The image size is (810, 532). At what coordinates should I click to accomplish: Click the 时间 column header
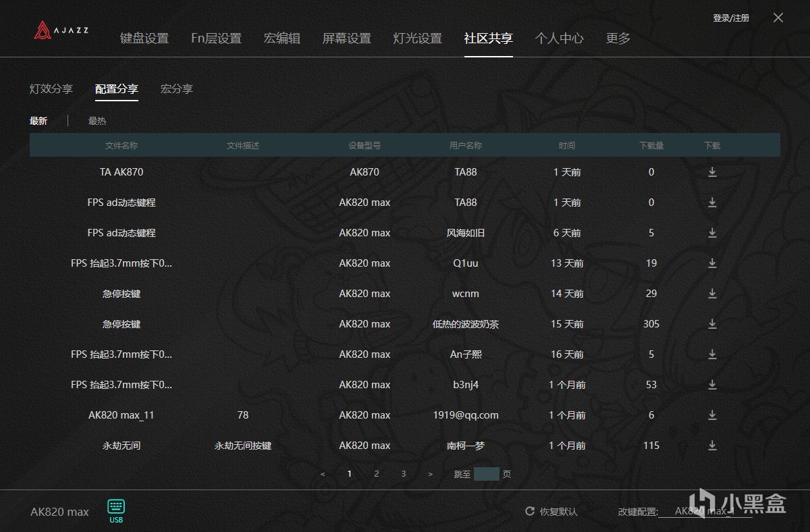pyautogui.click(x=567, y=145)
